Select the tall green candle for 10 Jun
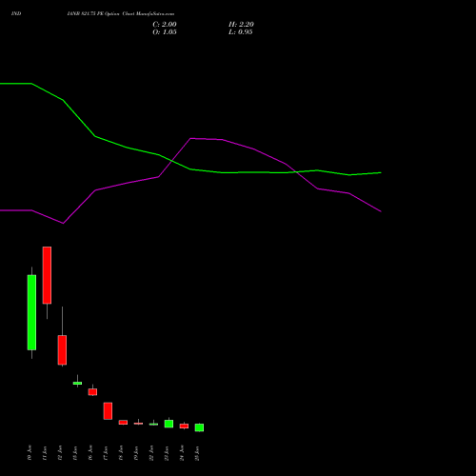This screenshot has width=476, height=476. 31,312
